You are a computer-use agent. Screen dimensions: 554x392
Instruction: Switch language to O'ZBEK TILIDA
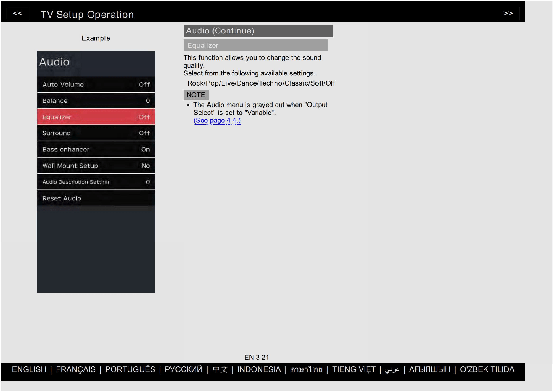click(487, 369)
